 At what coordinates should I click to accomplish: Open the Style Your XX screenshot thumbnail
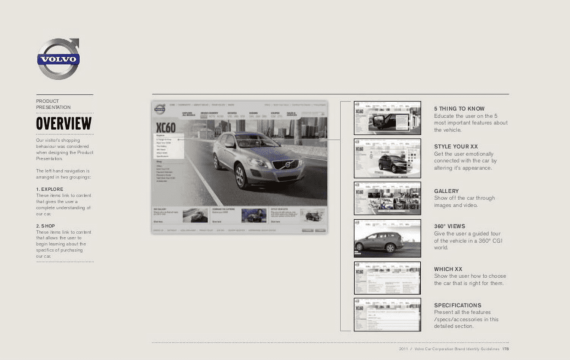[387, 158]
